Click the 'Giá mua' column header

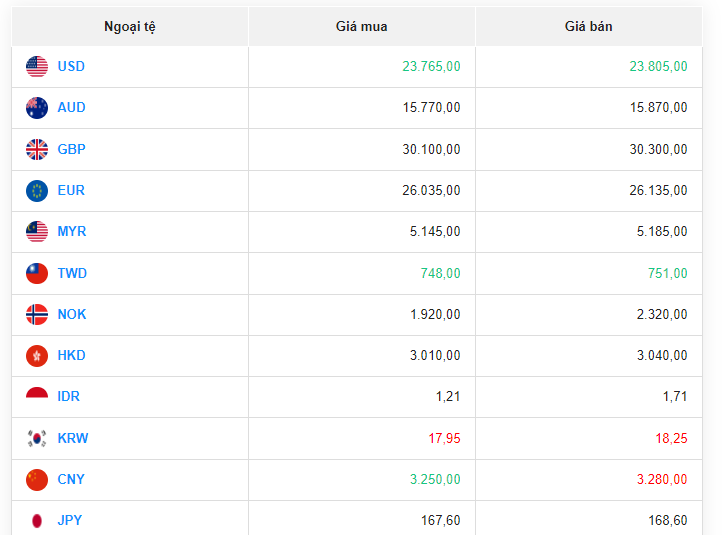[x=361, y=27]
